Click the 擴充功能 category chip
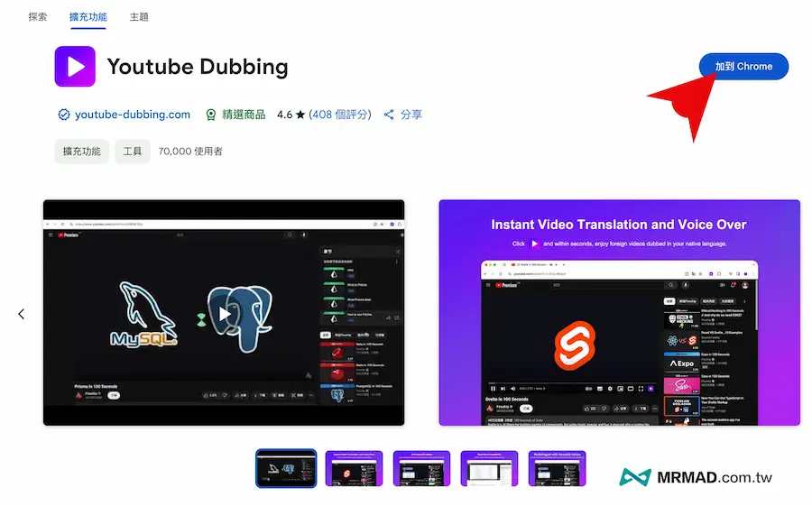 (x=81, y=152)
